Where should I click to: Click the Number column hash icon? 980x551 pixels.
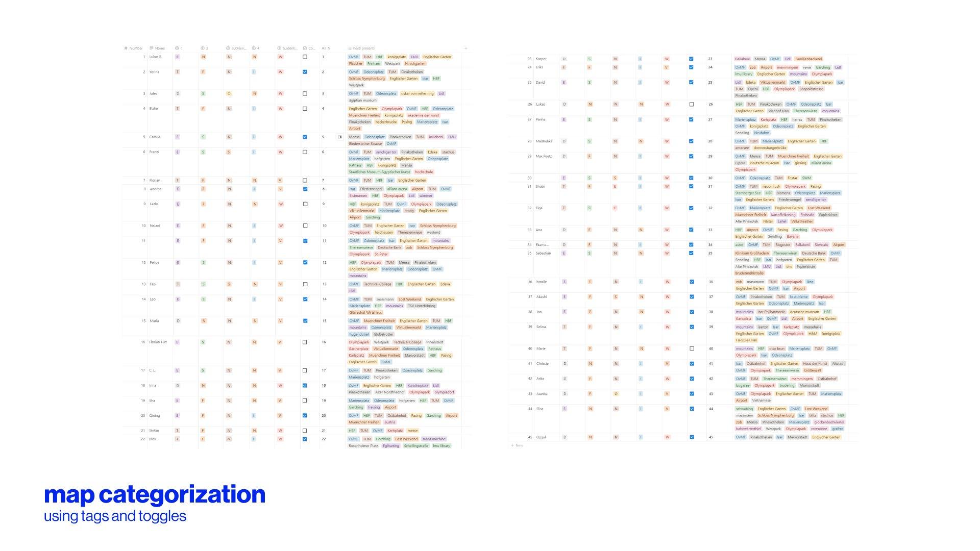(126, 48)
